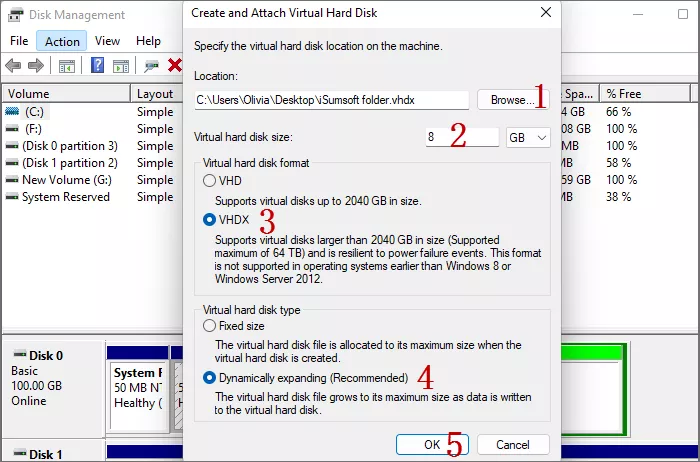The height and width of the screenshot is (462, 700).
Task: Click the Back arrow toolbar icon
Action: coord(13,66)
